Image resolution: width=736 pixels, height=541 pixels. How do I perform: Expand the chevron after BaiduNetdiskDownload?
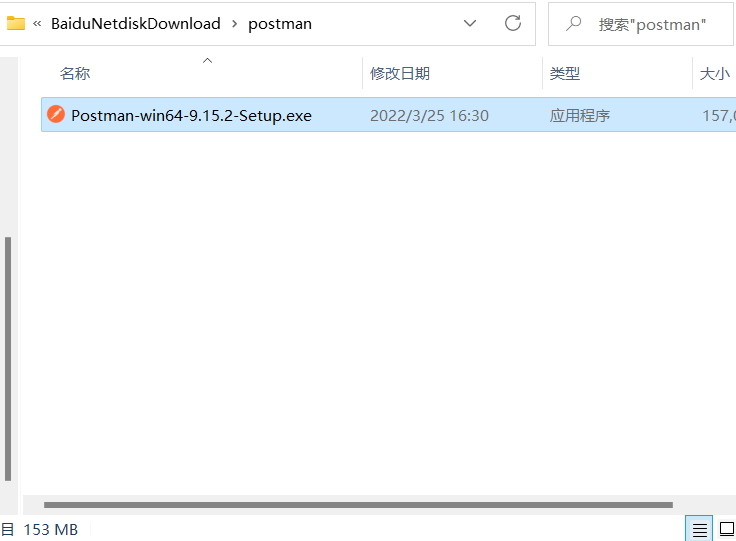pyautogui.click(x=234, y=23)
